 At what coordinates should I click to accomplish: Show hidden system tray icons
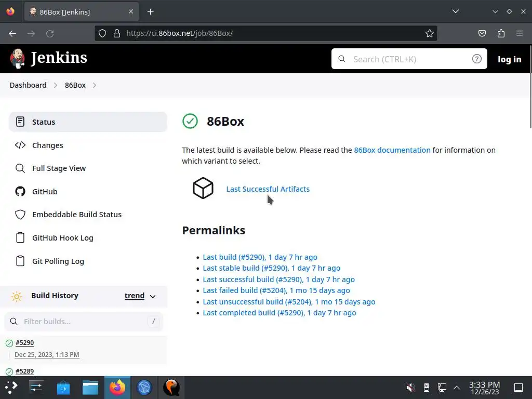point(457,388)
